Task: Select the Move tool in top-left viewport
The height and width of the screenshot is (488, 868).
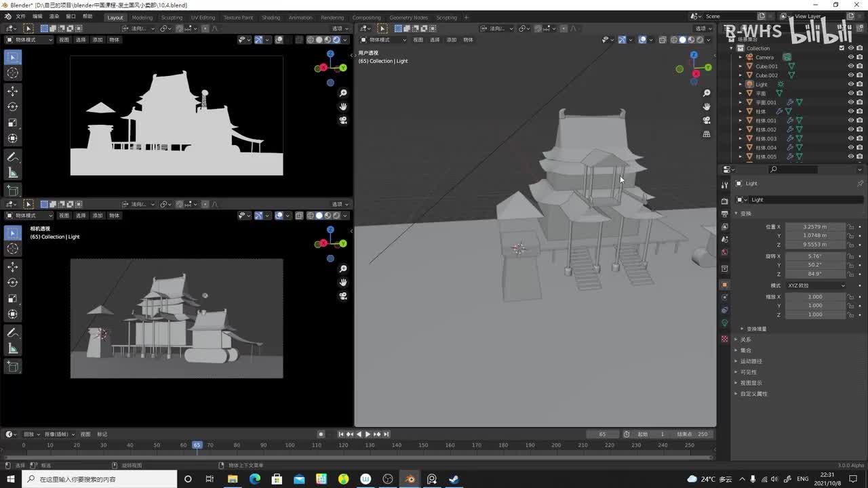Action: click(12, 91)
